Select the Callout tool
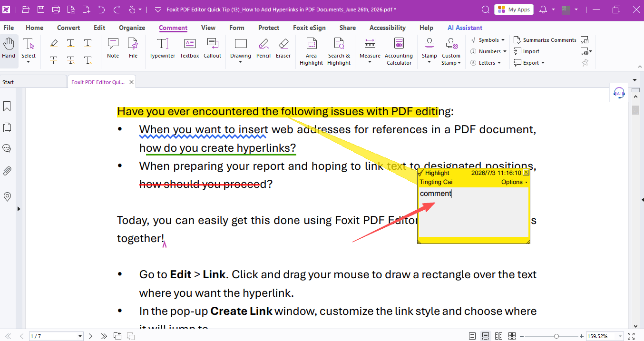Screen dimensions: 644x341 [x=213, y=49]
